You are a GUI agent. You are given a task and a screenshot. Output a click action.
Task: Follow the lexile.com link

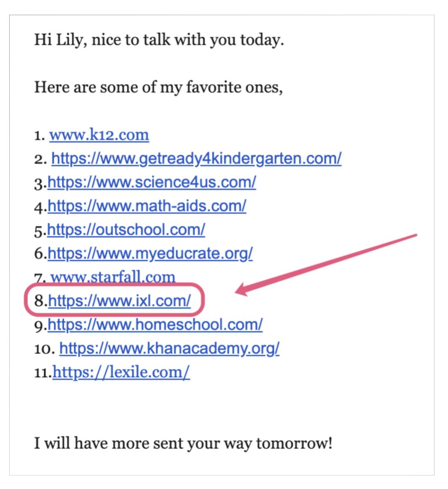pos(121,372)
